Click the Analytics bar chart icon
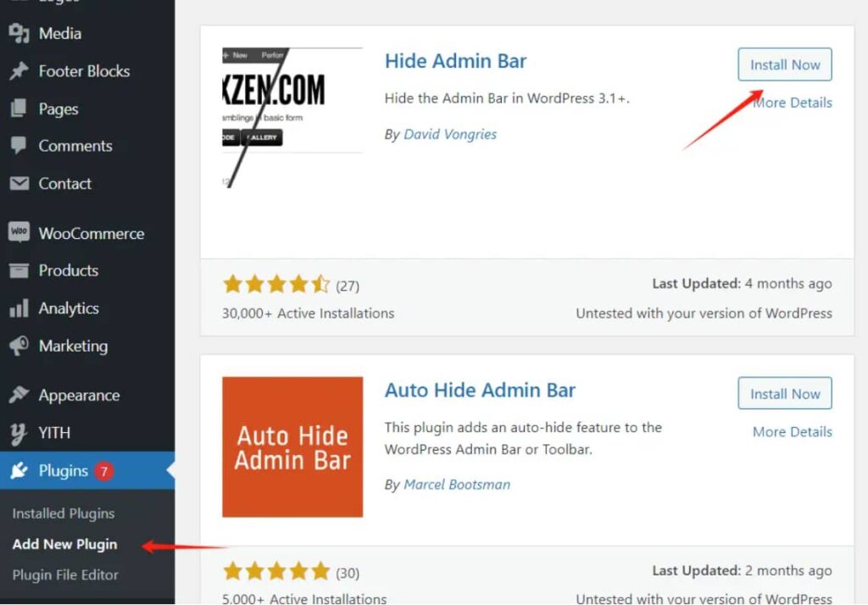Viewport: 868px width, 605px height. click(19, 308)
